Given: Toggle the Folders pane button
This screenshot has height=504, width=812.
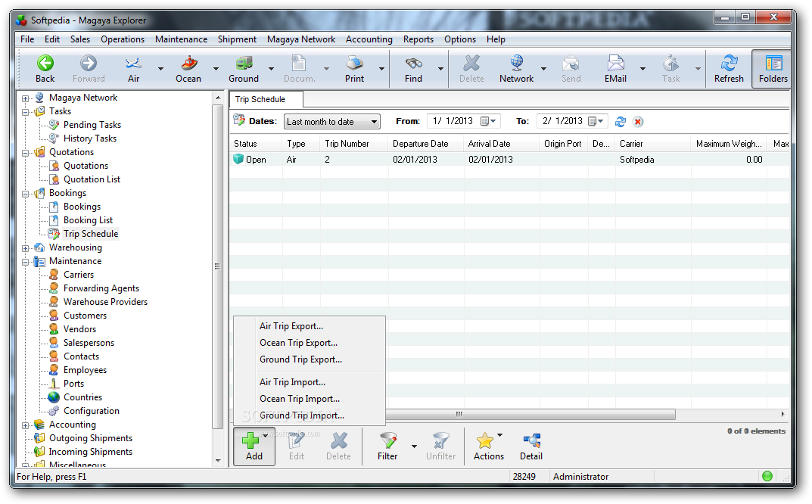Looking at the screenshot, I should [x=773, y=69].
